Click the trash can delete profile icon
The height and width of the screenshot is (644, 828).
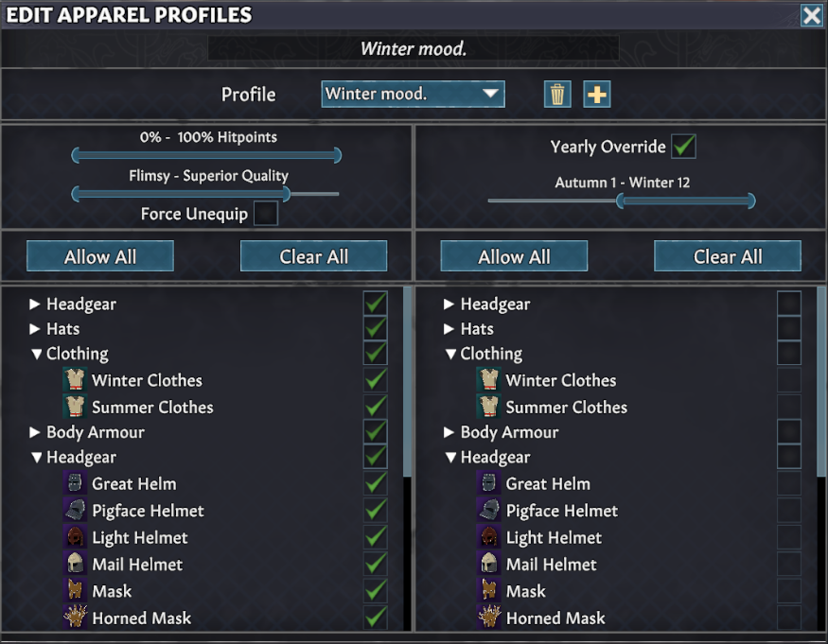tap(557, 95)
